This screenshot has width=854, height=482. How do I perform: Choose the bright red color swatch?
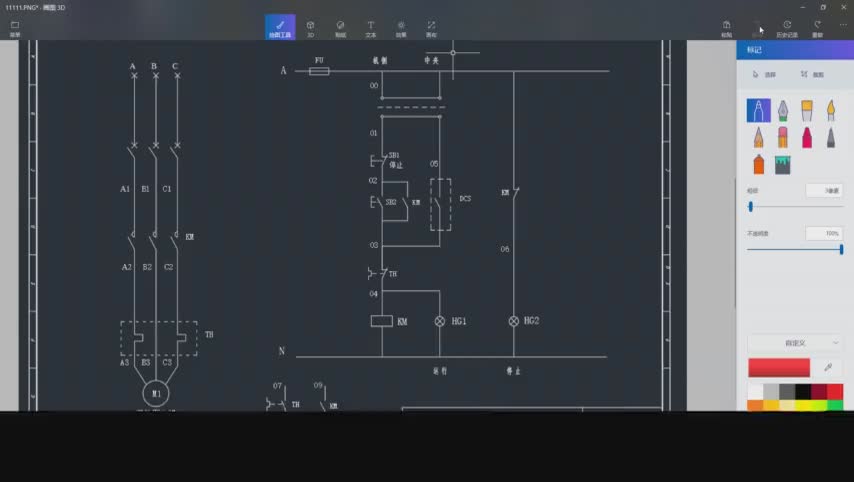[x=835, y=392]
